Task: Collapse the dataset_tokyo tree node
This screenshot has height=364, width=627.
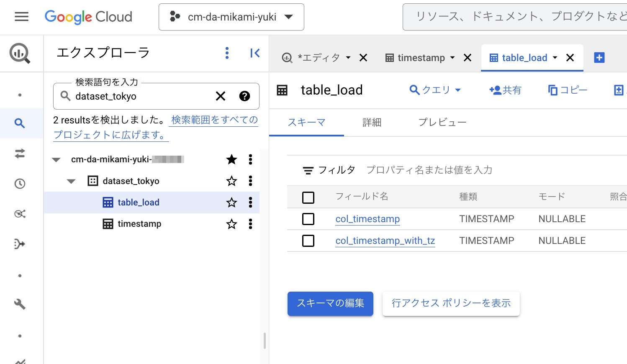Action: pyautogui.click(x=71, y=181)
